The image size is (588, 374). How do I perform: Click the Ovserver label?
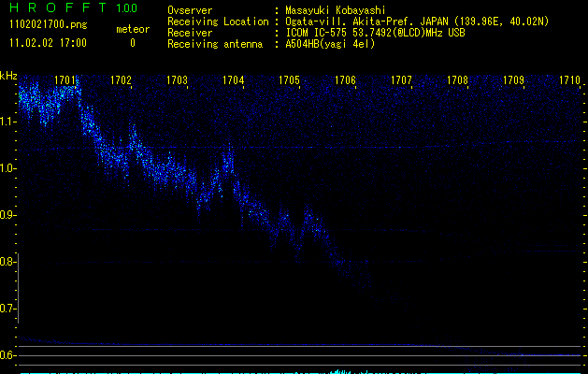[x=190, y=10]
